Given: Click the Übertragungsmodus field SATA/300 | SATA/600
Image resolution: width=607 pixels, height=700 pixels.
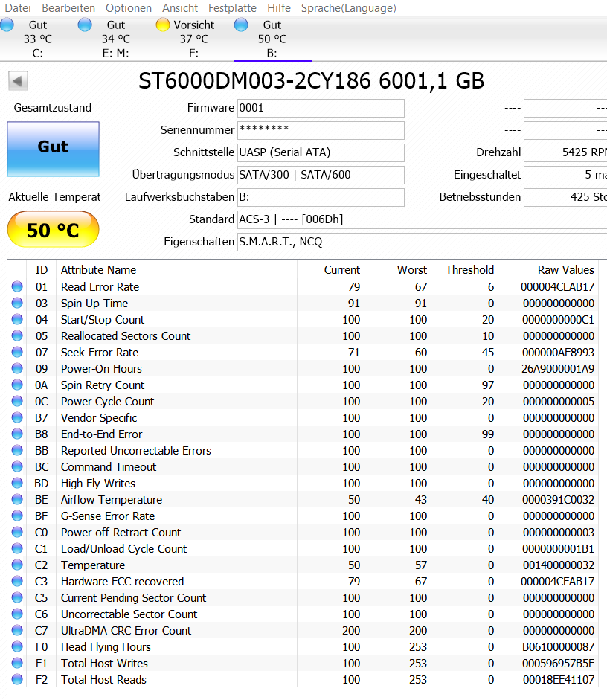Looking at the screenshot, I should [x=321, y=175].
